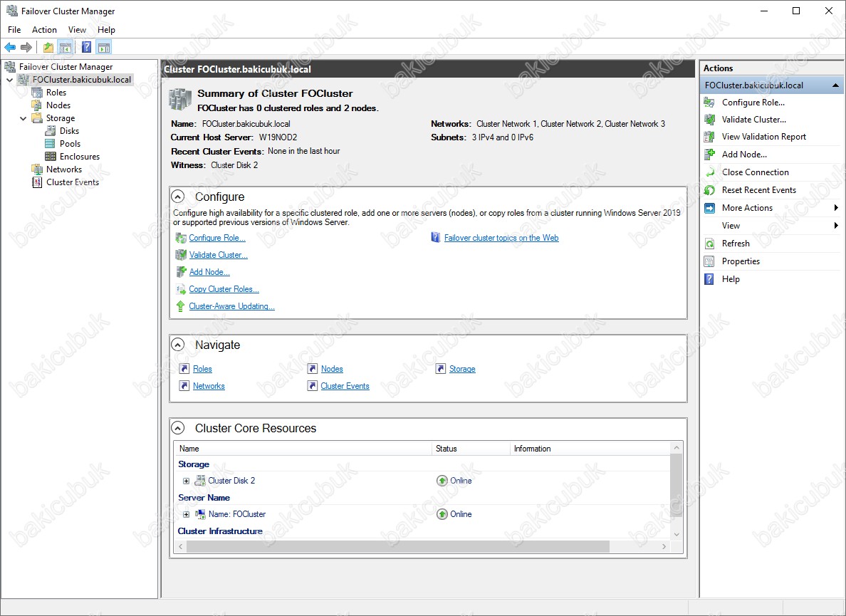Screen dimensions: 846x616
Task: Click the core resources vertical scrollbar thumb
Action: pyautogui.click(x=677, y=486)
